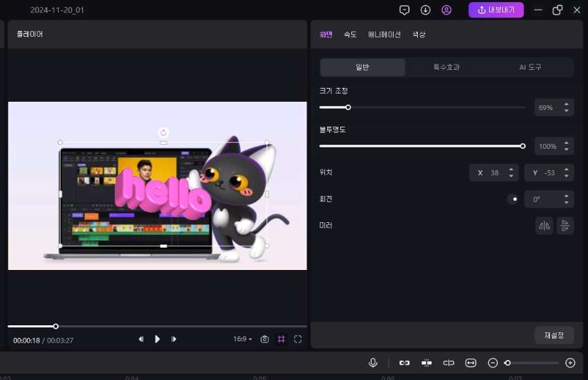Image resolution: width=588 pixels, height=380 pixels.
Task: Open the feedback message icon
Action: 404,10
